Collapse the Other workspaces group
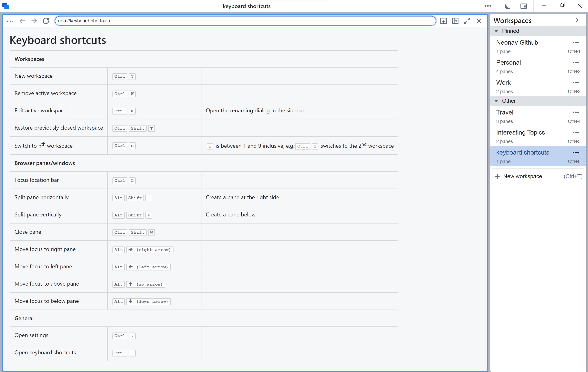The height and width of the screenshot is (372, 588). [496, 101]
